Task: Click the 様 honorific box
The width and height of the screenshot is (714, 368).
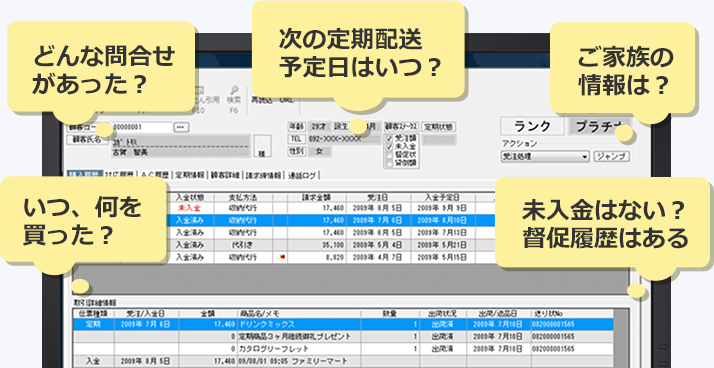Action: (262, 146)
